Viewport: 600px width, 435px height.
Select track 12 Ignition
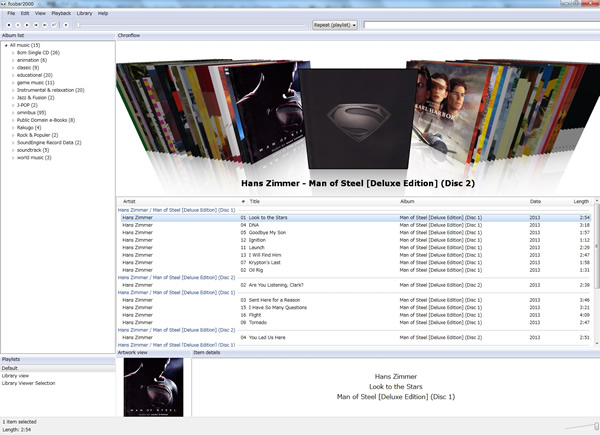[356, 240]
